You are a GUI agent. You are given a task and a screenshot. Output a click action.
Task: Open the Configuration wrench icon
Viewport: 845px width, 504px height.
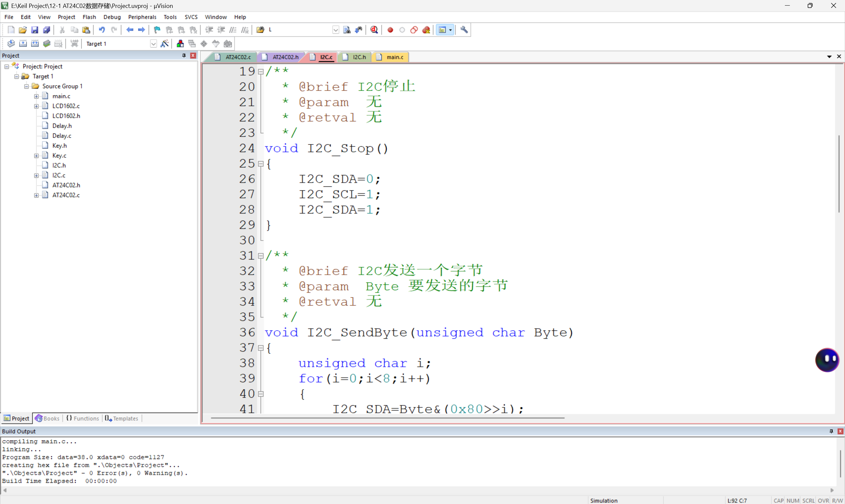[464, 30]
